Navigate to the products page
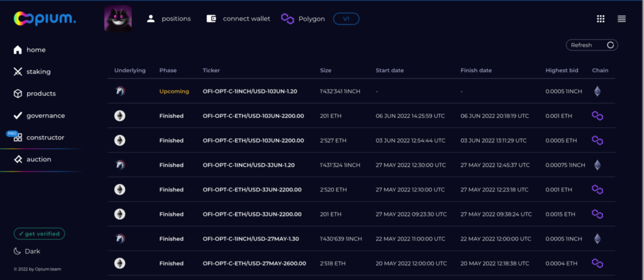The image size is (644, 280). (40, 94)
